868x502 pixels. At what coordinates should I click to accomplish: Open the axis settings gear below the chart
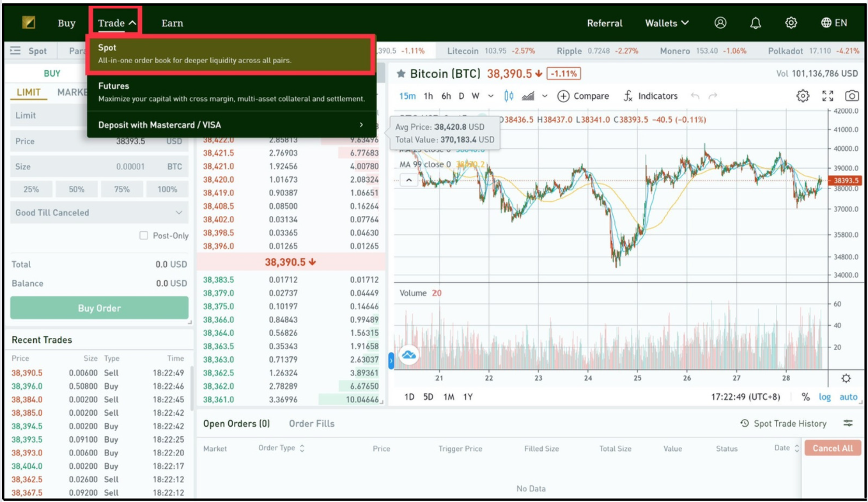tap(846, 378)
